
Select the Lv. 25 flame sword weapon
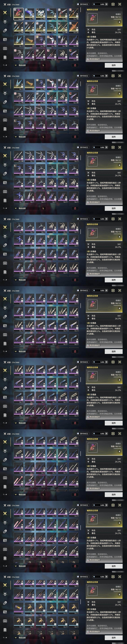coord(74,28)
